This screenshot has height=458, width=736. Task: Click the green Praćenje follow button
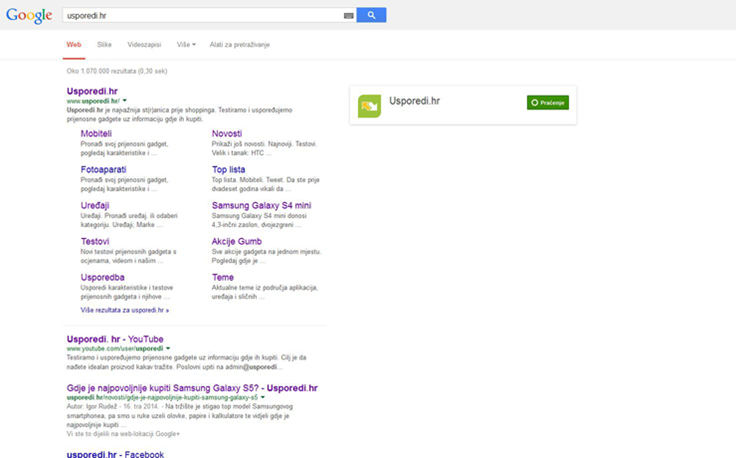pyautogui.click(x=548, y=102)
